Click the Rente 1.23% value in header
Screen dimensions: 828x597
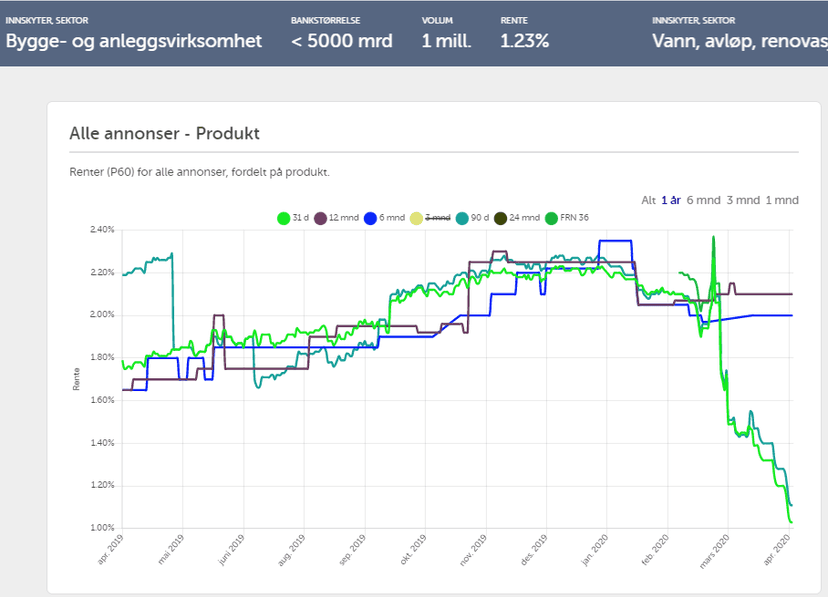coord(524,41)
